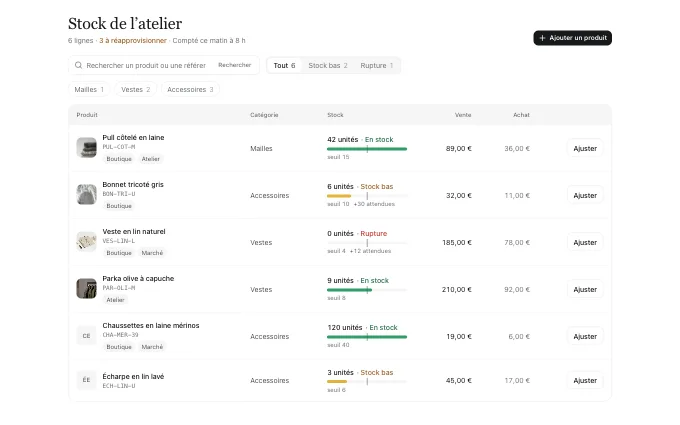This screenshot has width=680, height=425.
Task: Click the Marché tag on Chaussettes row
Action: coord(152,347)
